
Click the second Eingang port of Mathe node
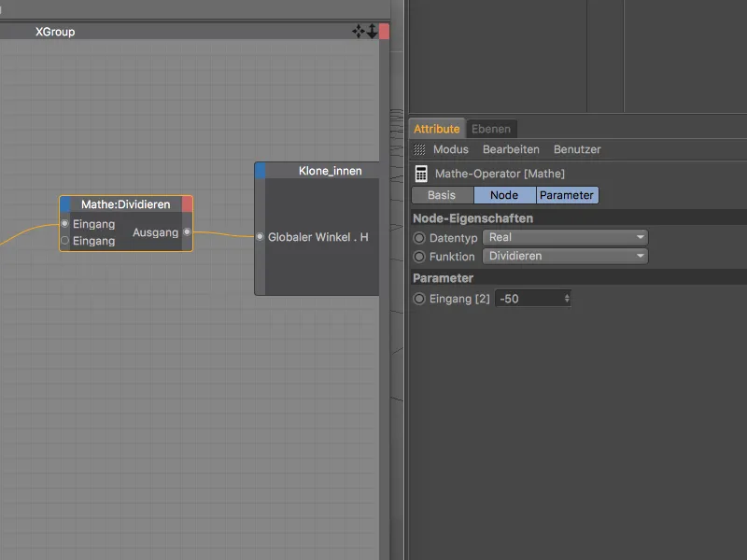(x=65, y=240)
